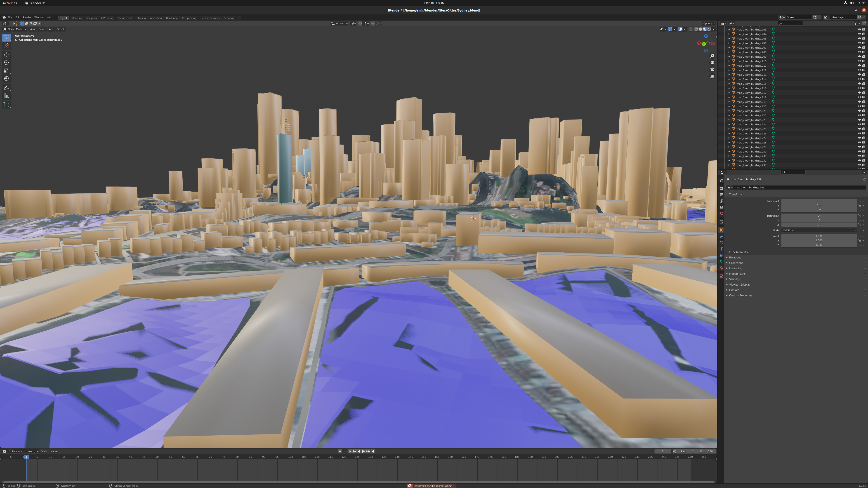Open the Physics properties tab

(721, 249)
